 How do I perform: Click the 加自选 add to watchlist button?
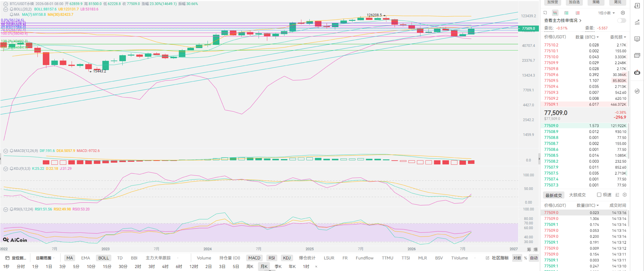click(x=574, y=2)
